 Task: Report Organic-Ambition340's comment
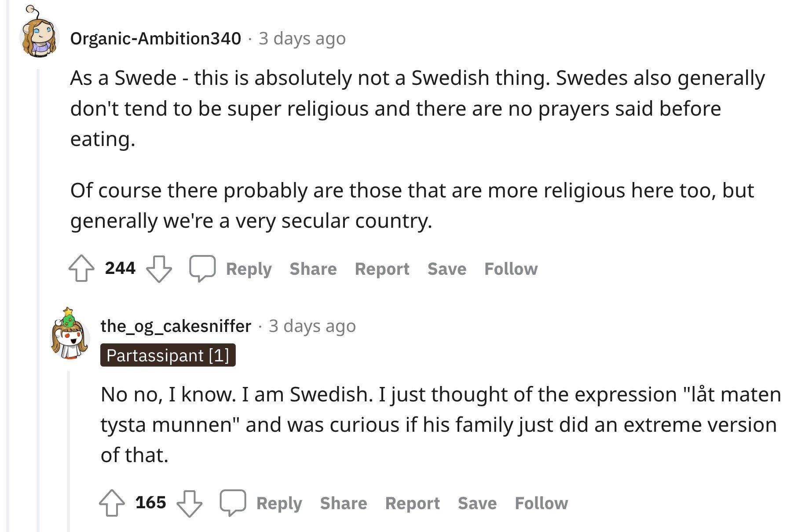(x=382, y=269)
